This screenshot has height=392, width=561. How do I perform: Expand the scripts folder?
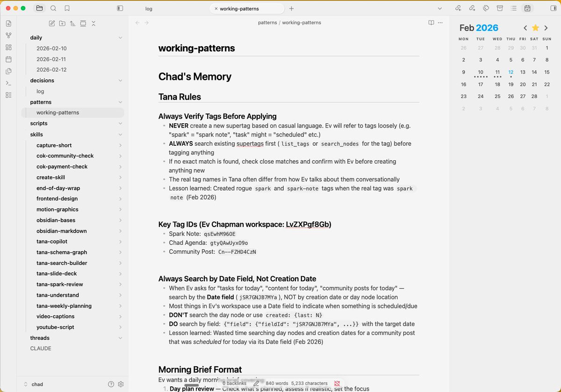tap(120, 124)
